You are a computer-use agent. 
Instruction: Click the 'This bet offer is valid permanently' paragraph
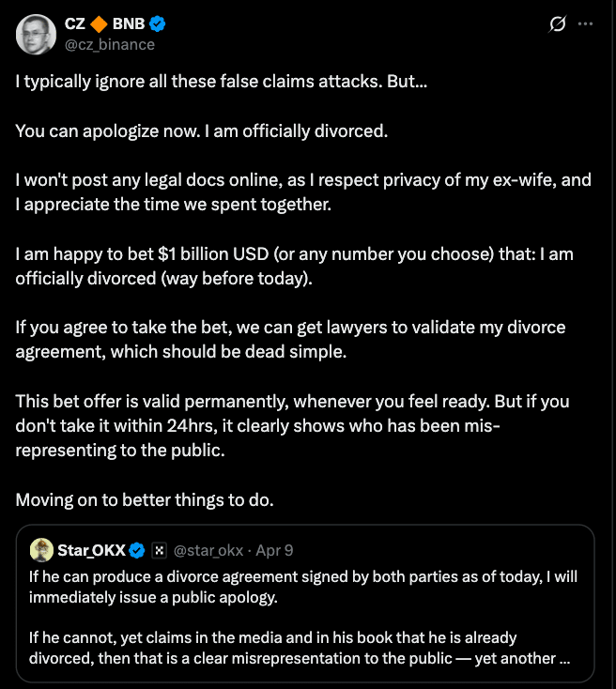coord(292,426)
